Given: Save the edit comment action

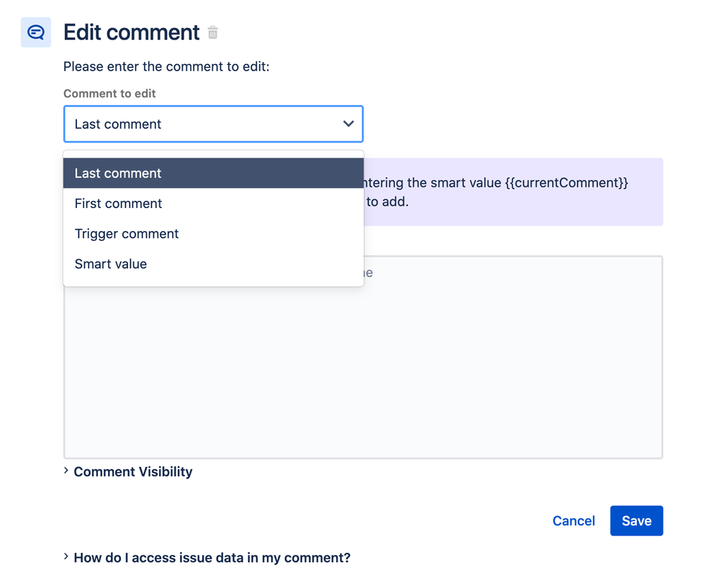Looking at the screenshot, I should click(x=636, y=521).
